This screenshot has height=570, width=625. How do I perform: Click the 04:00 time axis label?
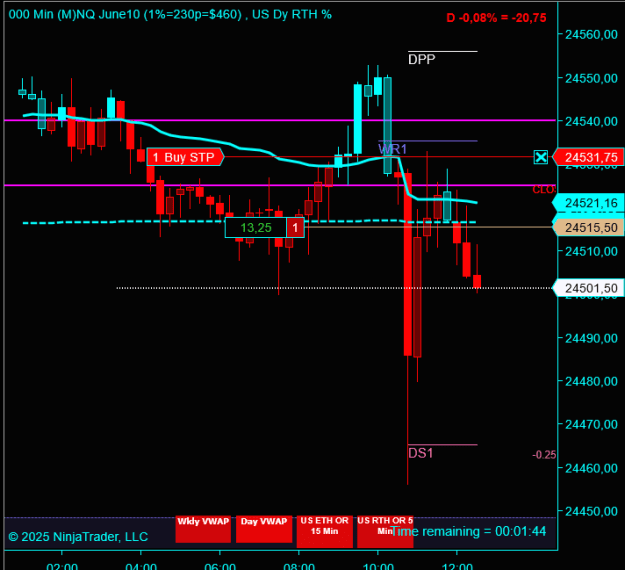tap(141, 566)
